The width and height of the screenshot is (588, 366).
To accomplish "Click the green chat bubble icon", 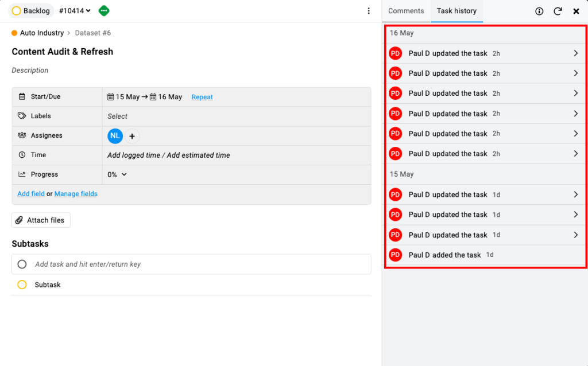I will click(x=104, y=11).
